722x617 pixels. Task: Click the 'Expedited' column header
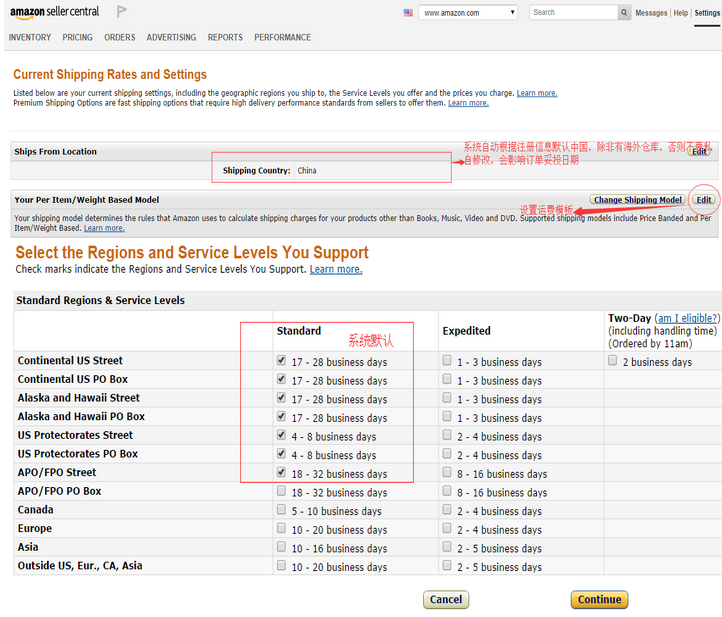click(466, 331)
